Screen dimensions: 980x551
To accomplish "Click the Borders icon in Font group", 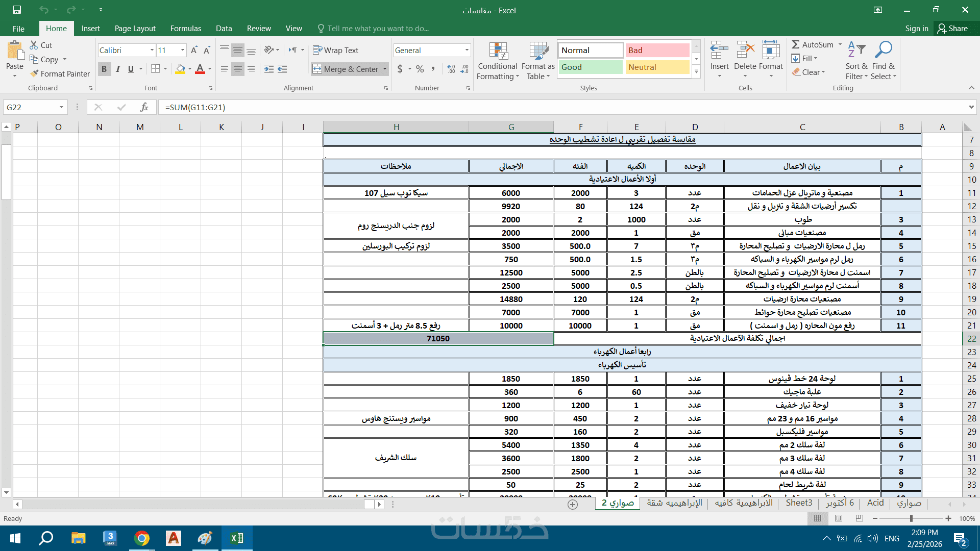I will click(x=156, y=69).
